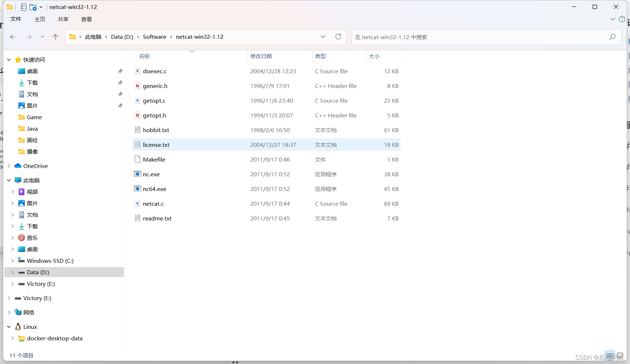Select the hobbit.txt file name
This screenshot has height=364, width=630.
(x=156, y=130)
